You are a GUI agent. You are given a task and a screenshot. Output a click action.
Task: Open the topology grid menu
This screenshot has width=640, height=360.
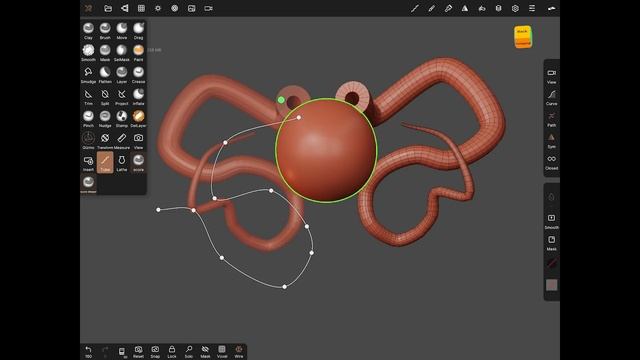point(141,8)
